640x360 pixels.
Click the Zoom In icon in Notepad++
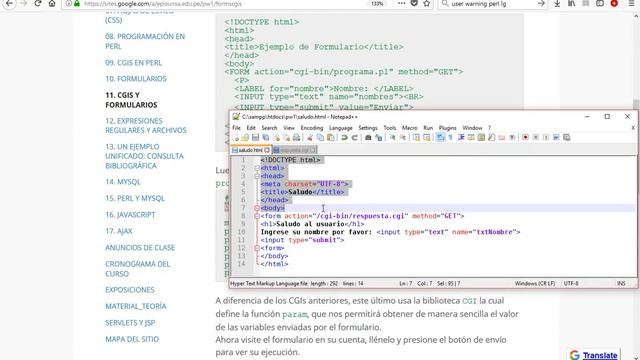pyautogui.click(x=392, y=138)
